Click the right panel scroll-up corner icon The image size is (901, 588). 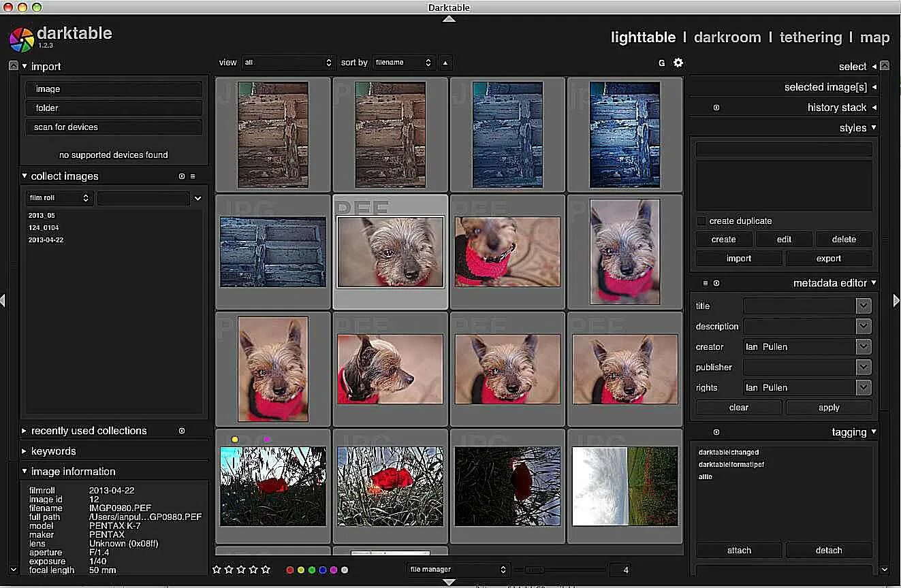pos(885,66)
